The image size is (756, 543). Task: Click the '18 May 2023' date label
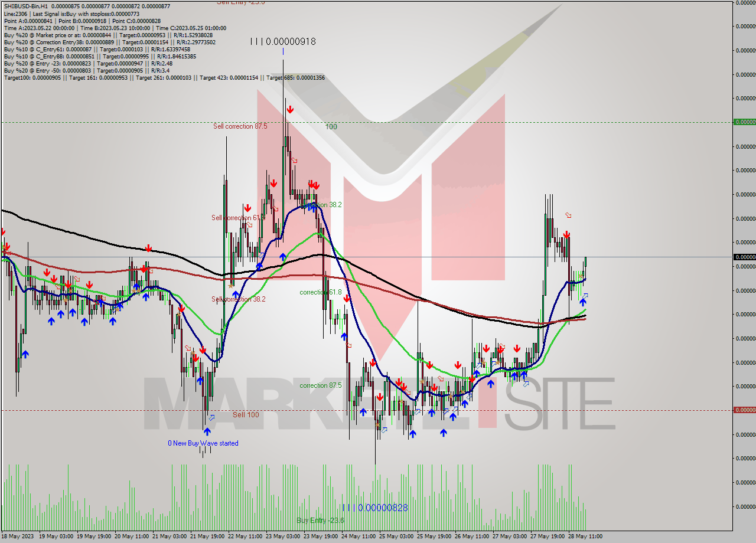[18, 537]
